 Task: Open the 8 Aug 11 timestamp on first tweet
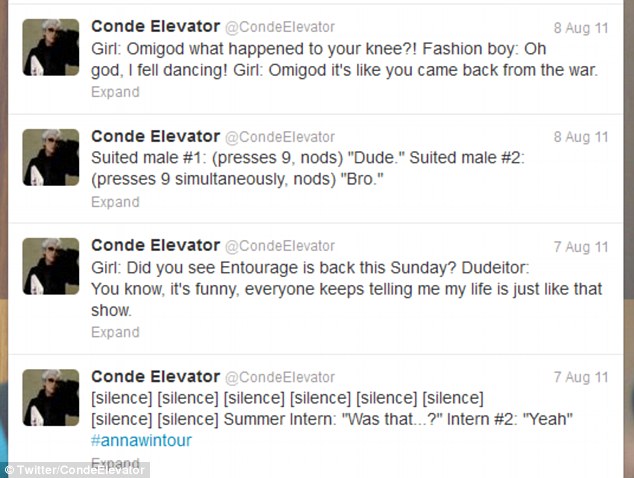point(580,28)
